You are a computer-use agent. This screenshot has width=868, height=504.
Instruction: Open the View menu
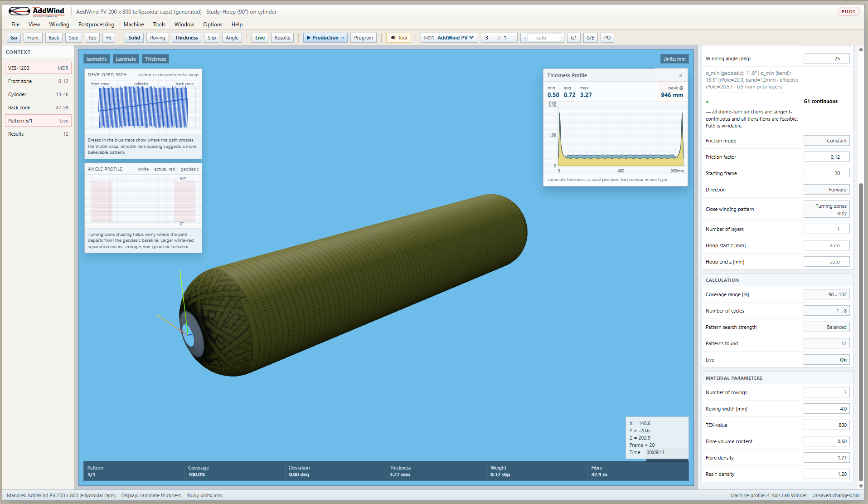pos(34,24)
